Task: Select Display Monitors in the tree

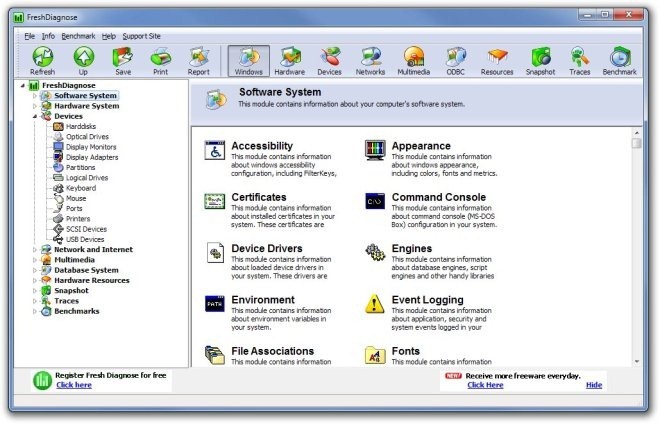Action: [x=91, y=147]
